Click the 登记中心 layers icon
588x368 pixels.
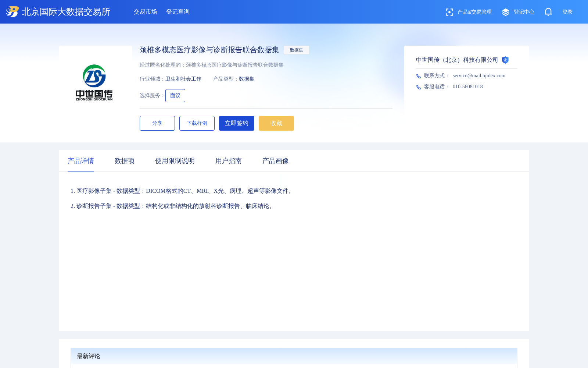[x=506, y=12]
